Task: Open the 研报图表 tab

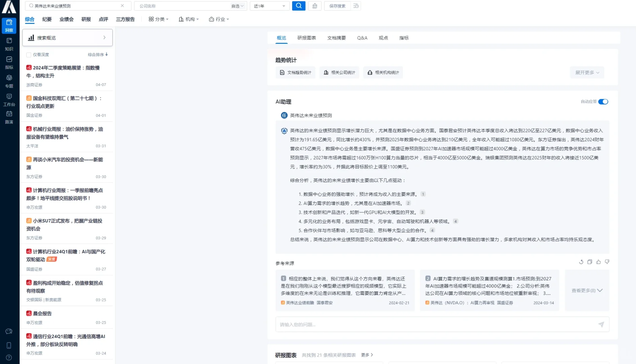Action: tap(307, 38)
